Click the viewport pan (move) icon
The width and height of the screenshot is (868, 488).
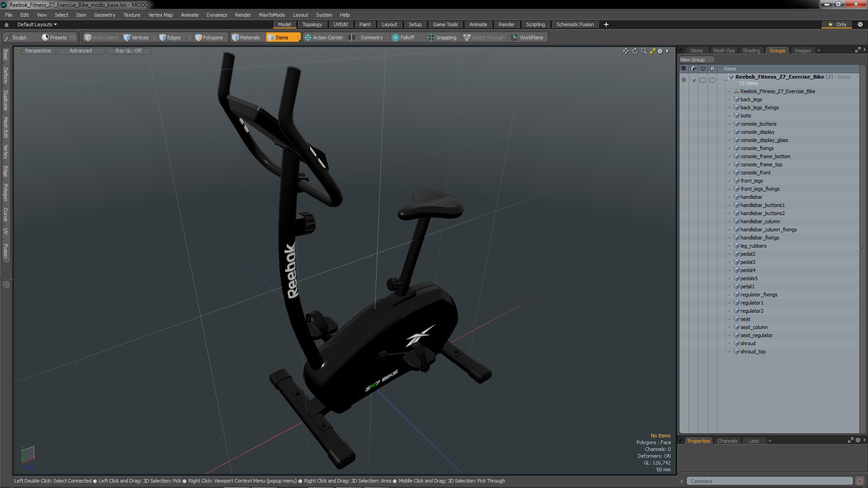tap(626, 51)
